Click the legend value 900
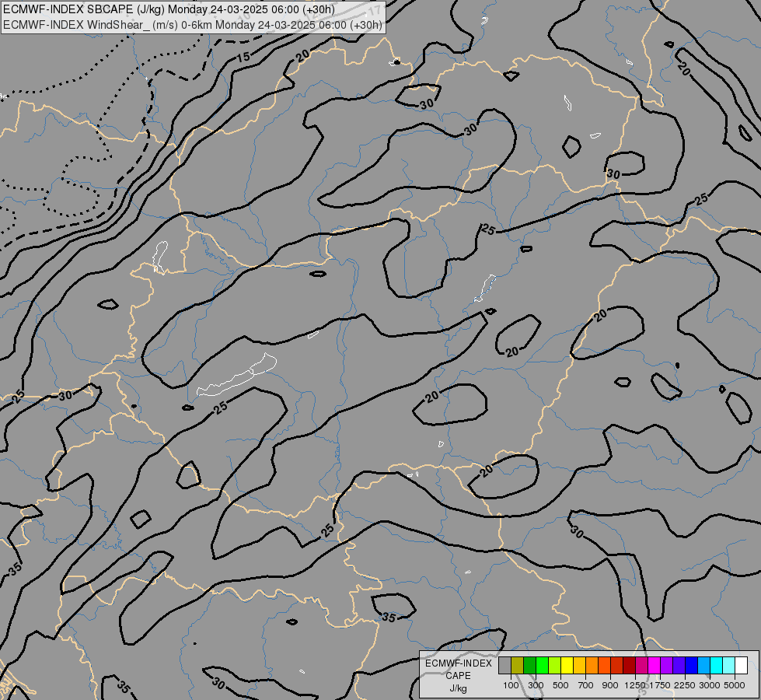Viewport: 761px width, 700px height. click(610, 685)
